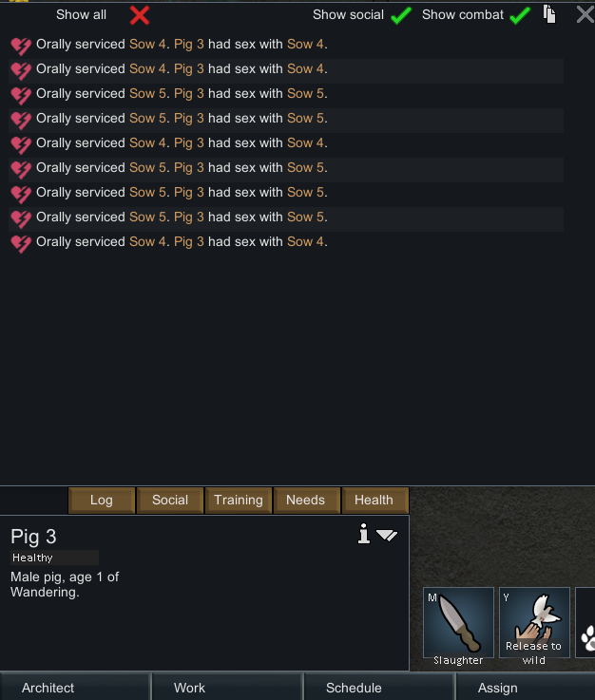Switch to the Training tab
The height and width of the screenshot is (700, 595).
[239, 500]
